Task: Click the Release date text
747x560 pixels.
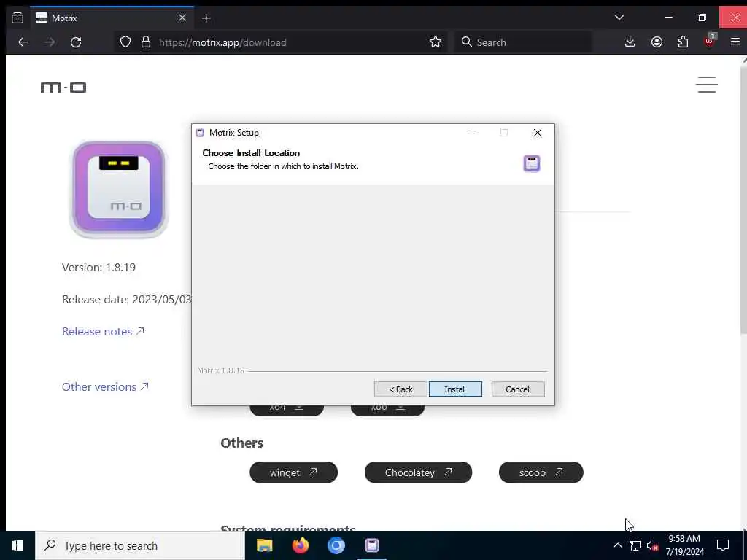Action: click(x=127, y=300)
